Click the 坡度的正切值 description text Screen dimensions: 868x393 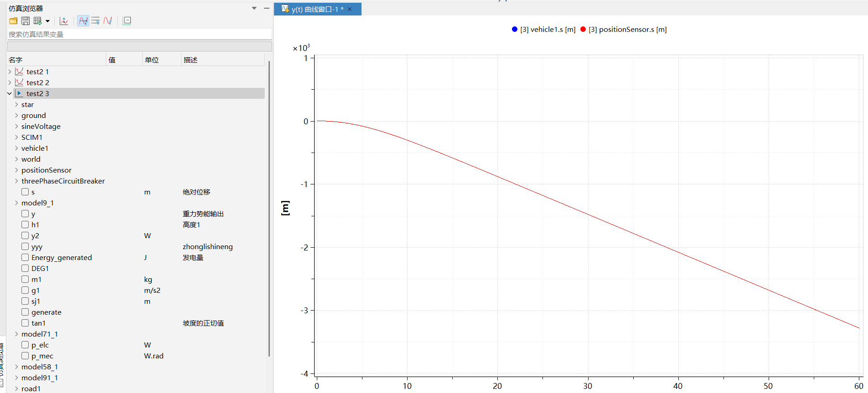(x=203, y=323)
